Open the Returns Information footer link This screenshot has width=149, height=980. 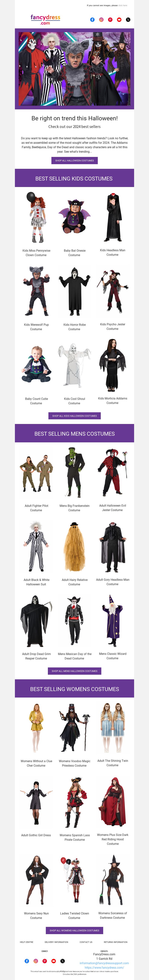coord(116,942)
